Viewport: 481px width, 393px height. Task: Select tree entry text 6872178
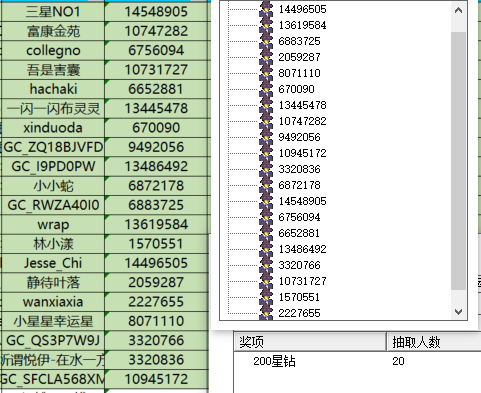click(299, 185)
